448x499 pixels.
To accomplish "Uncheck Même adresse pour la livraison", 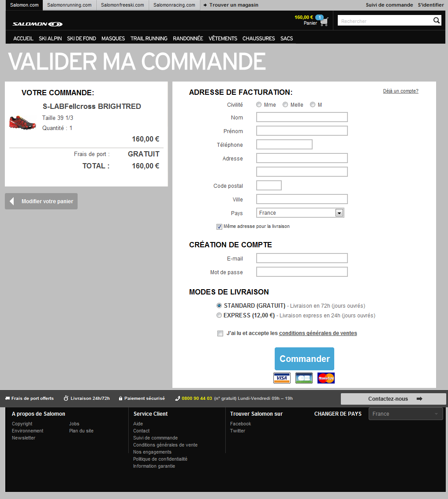I will (219, 227).
